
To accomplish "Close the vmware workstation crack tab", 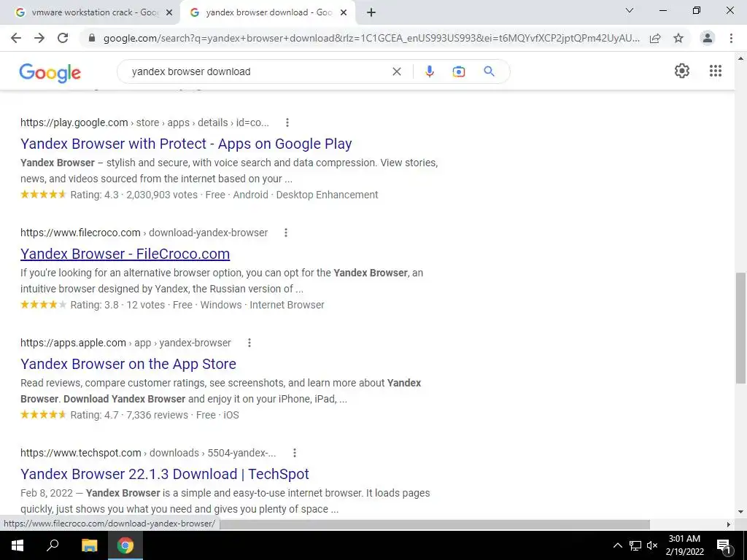I will 169,12.
